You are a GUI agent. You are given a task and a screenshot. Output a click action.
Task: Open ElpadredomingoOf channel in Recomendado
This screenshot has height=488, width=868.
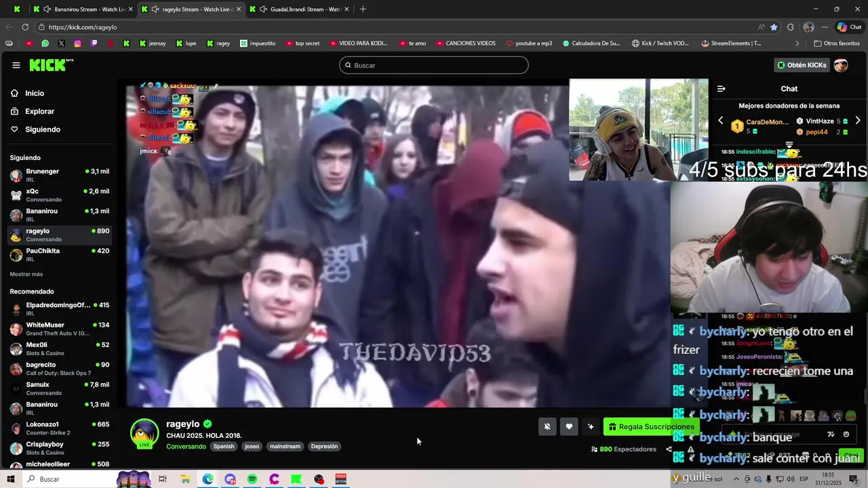coord(60,309)
